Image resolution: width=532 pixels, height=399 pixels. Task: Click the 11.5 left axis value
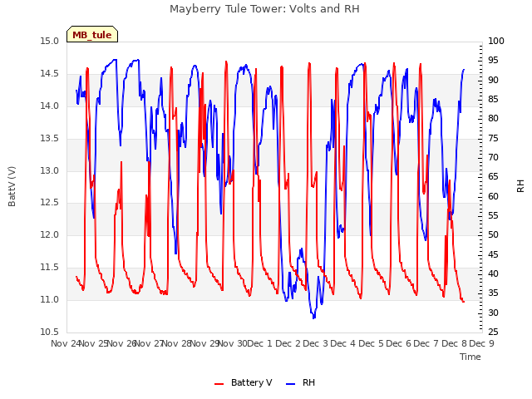coord(50,268)
